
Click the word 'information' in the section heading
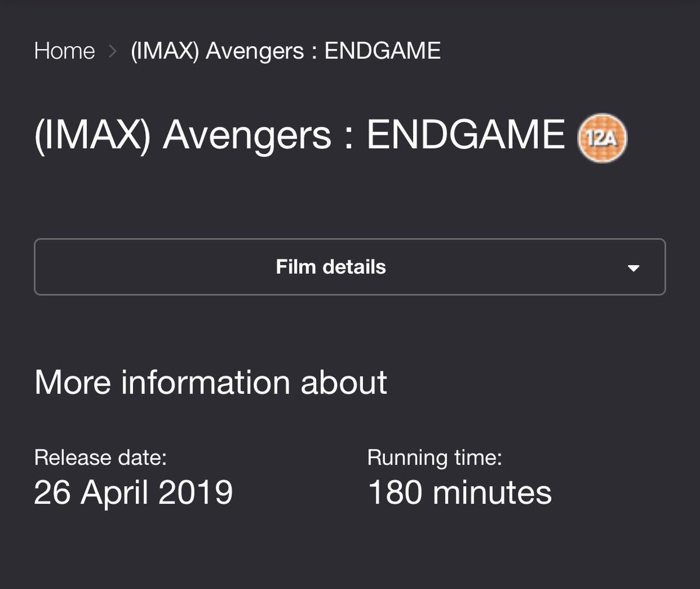[205, 382]
